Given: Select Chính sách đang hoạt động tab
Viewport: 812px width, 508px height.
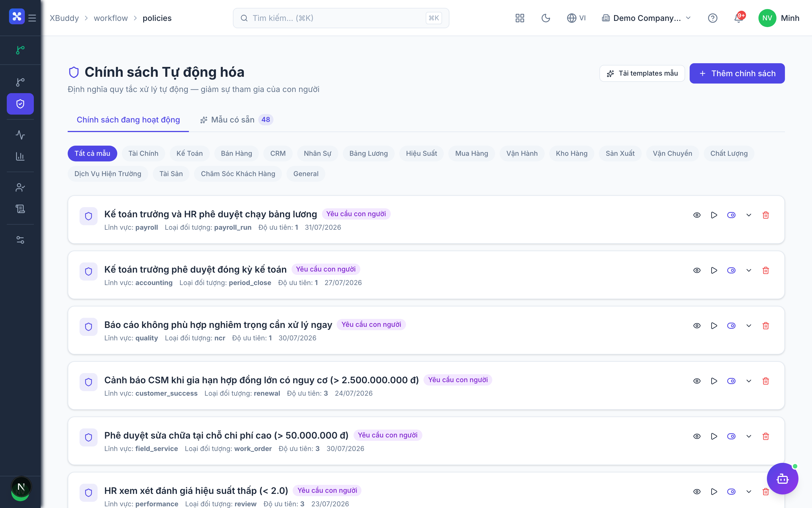Looking at the screenshot, I should click(x=128, y=120).
